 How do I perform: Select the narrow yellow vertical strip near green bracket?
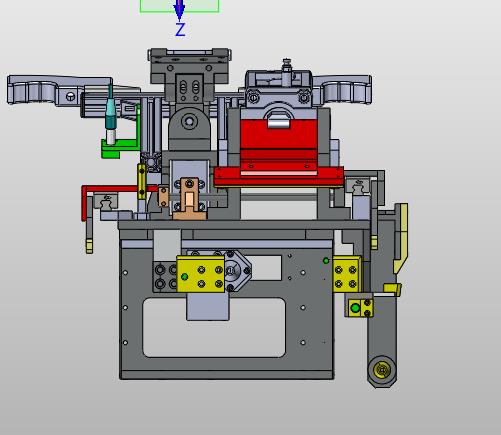142,181
